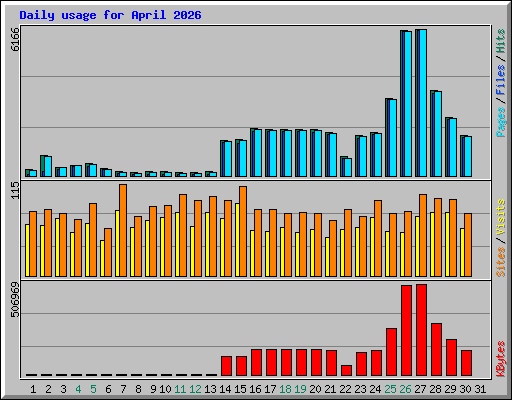Click day label 10 on the axis
Viewport: 512px width, 400px height.
pyautogui.click(x=165, y=389)
